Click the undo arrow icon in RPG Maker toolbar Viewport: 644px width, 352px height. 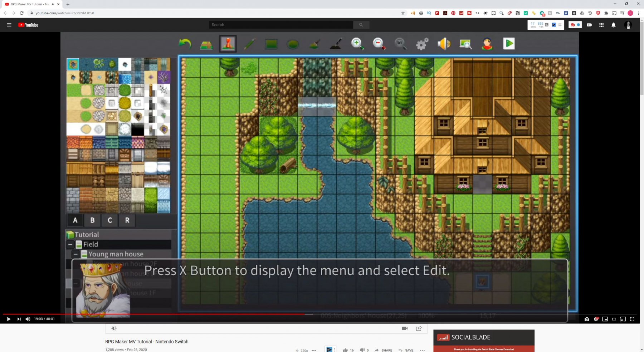185,44
